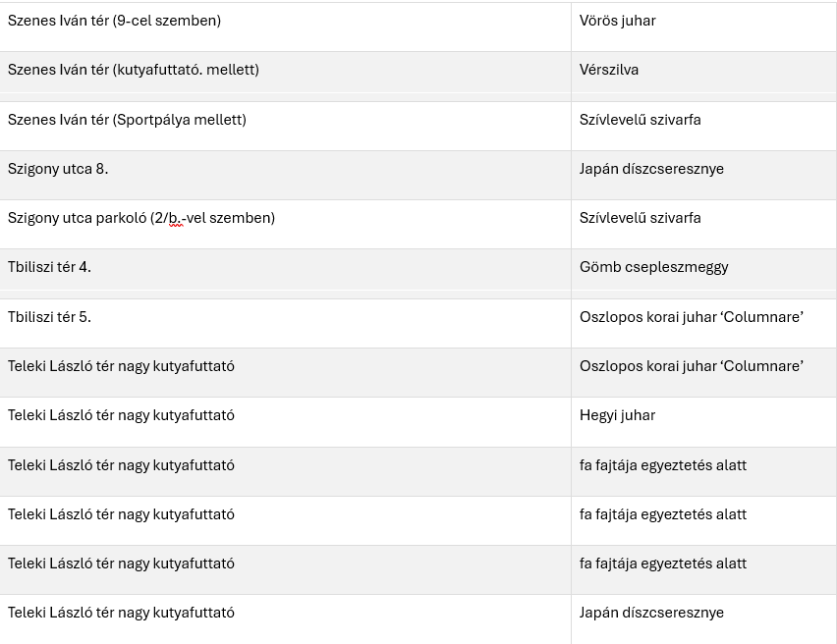Click 'Szívlevelű szivarfa' in the Sportpálya row
Screen dimensions: 837x644
pos(640,120)
